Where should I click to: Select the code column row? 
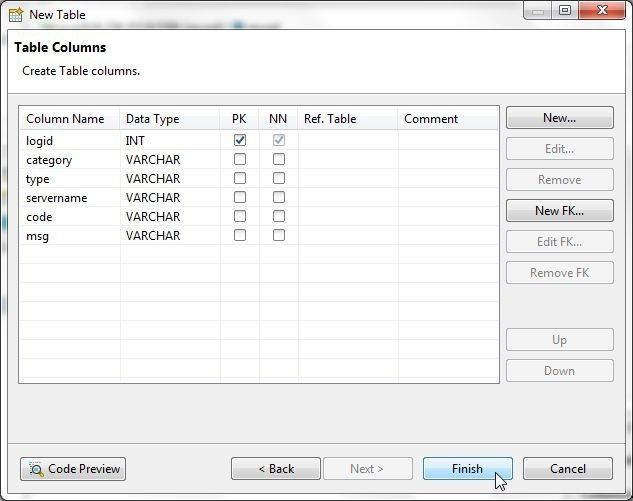[x=258, y=216]
